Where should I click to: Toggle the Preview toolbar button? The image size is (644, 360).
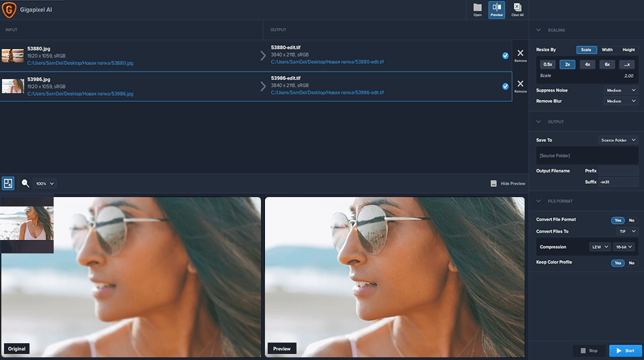(496, 9)
